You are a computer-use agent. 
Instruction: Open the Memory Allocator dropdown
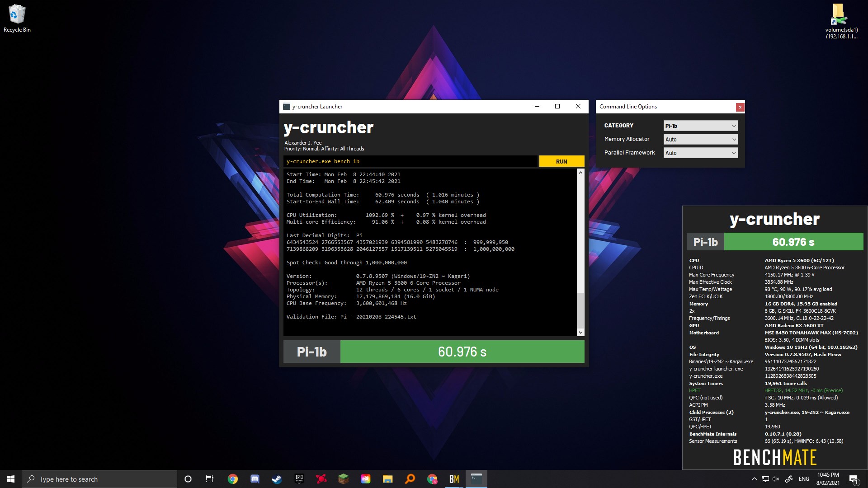(701, 139)
